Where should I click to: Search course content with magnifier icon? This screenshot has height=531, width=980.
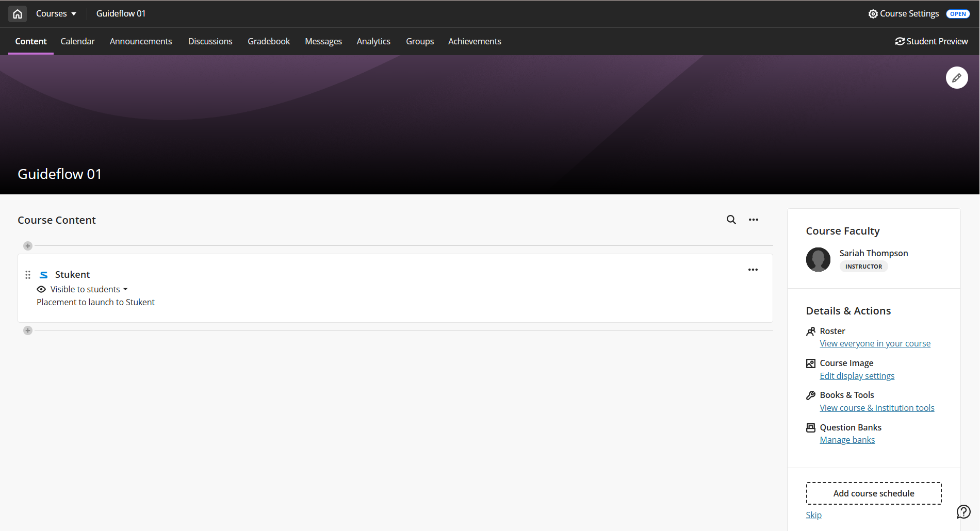(x=731, y=220)
